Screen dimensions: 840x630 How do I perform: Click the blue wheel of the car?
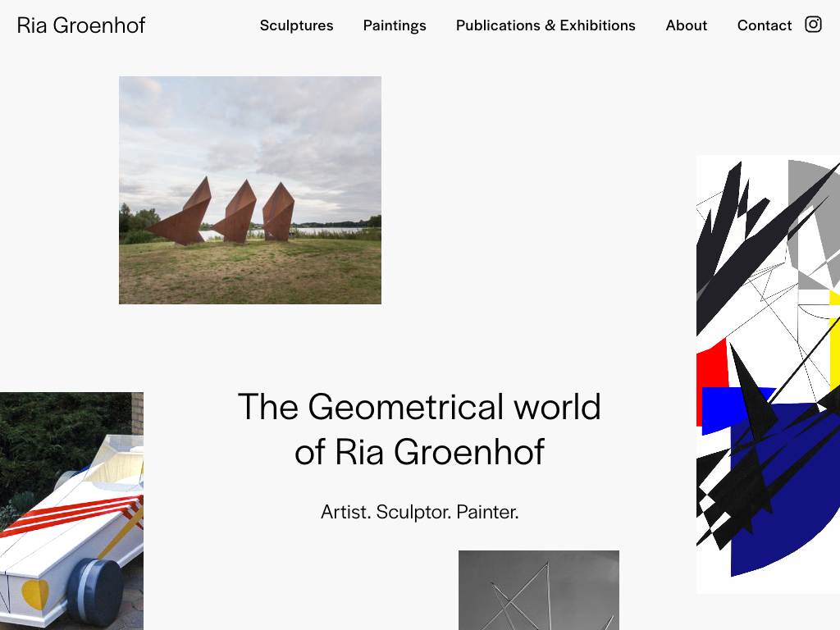tap(97, 592)
